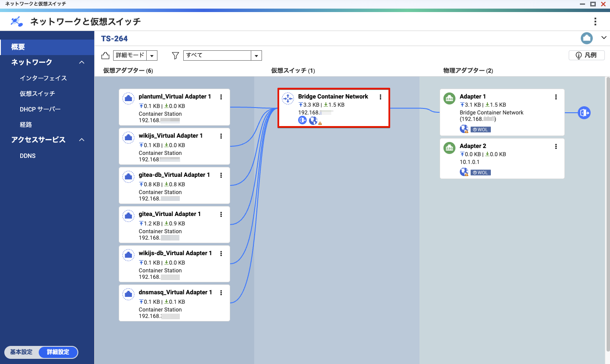Image resolution: width=610 pixels, height=364 pixels.
Task: Open Adapter 1 options menu
Action: pyautogui.click(x=556, y=97)
